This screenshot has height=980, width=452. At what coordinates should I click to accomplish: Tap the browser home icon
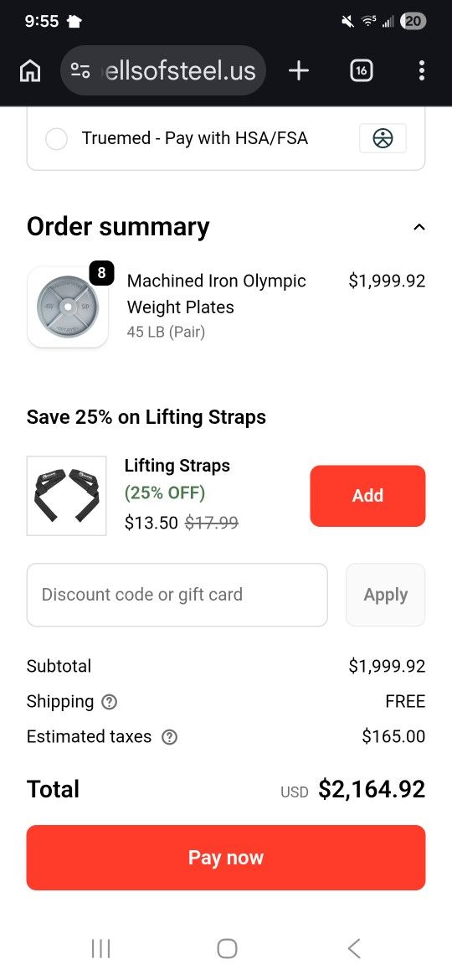pos(31,71)
